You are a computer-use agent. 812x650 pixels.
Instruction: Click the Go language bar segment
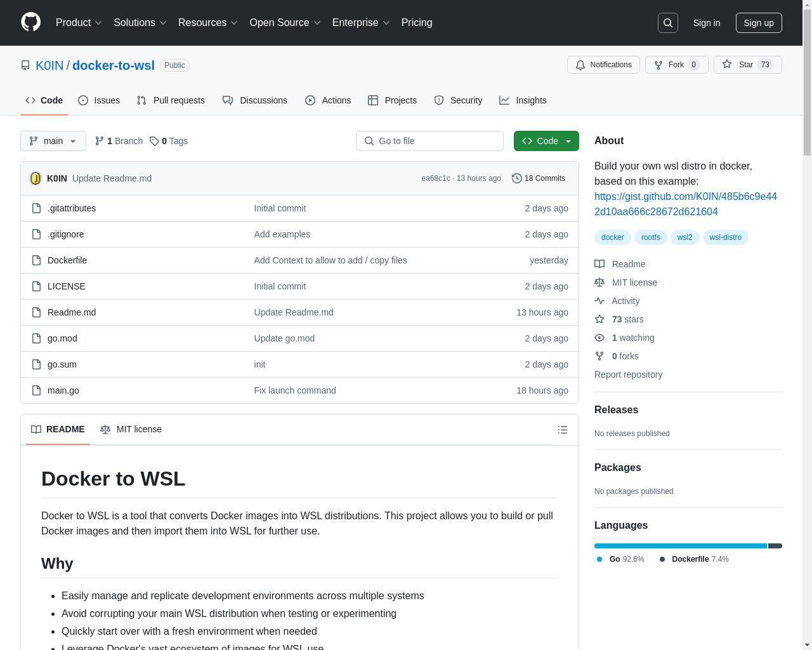tap(681, 546)
